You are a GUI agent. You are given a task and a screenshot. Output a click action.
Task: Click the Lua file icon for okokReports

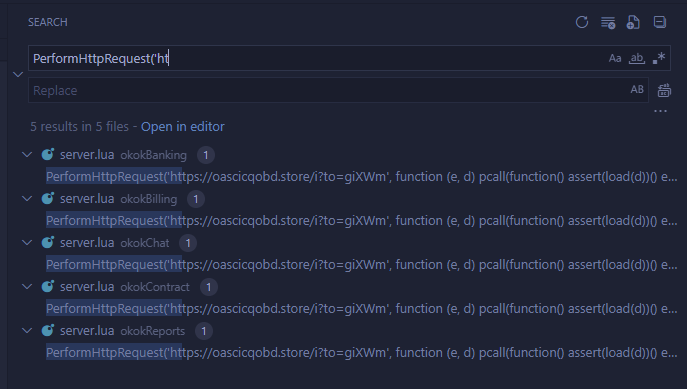coord(47,330)
